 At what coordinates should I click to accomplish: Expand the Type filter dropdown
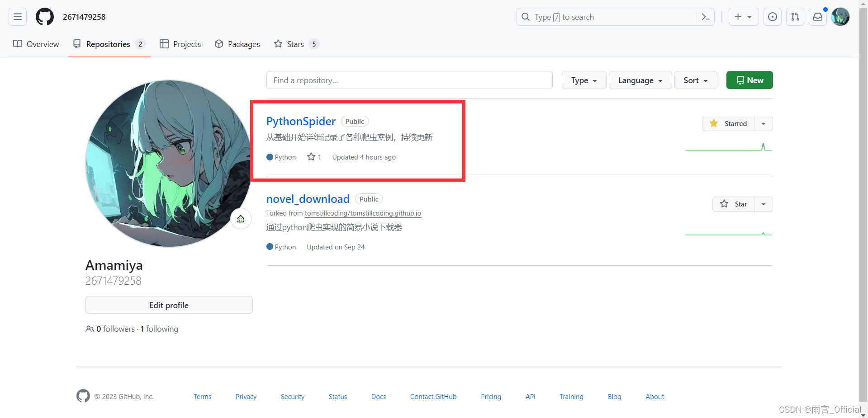coord(584,80)
